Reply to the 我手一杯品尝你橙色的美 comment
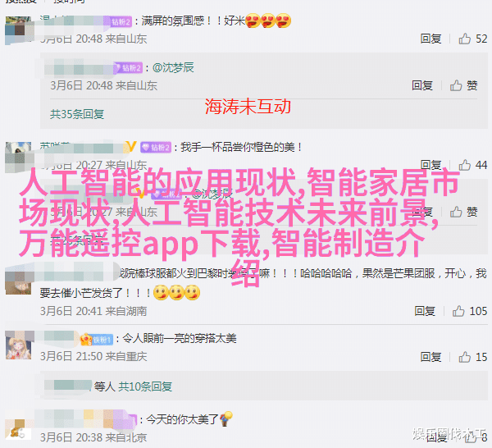Image resolution: width=492 pixels, height=448 pixels. 430,165
